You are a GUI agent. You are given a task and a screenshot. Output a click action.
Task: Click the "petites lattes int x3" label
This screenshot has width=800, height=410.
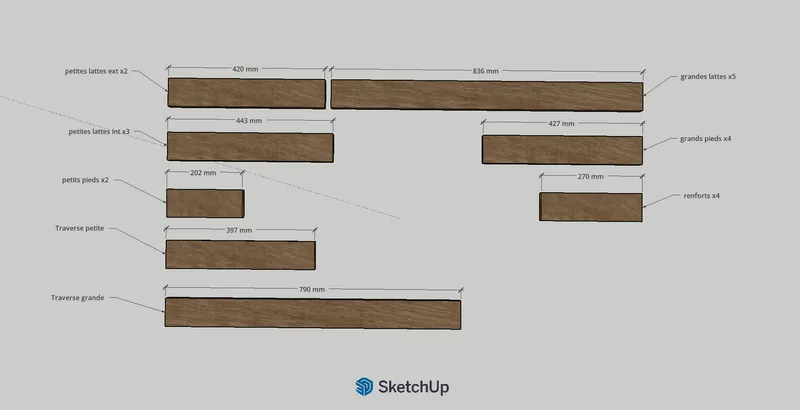99,132
